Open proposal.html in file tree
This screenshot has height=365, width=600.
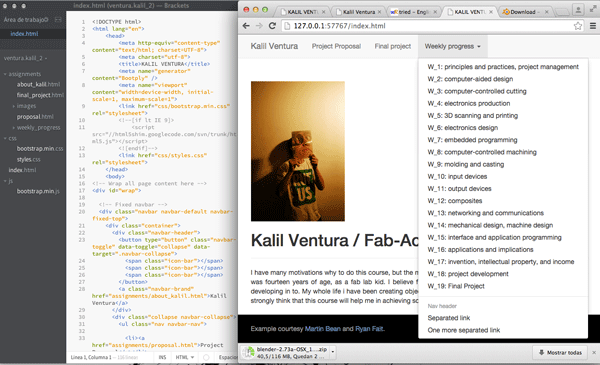35,117
